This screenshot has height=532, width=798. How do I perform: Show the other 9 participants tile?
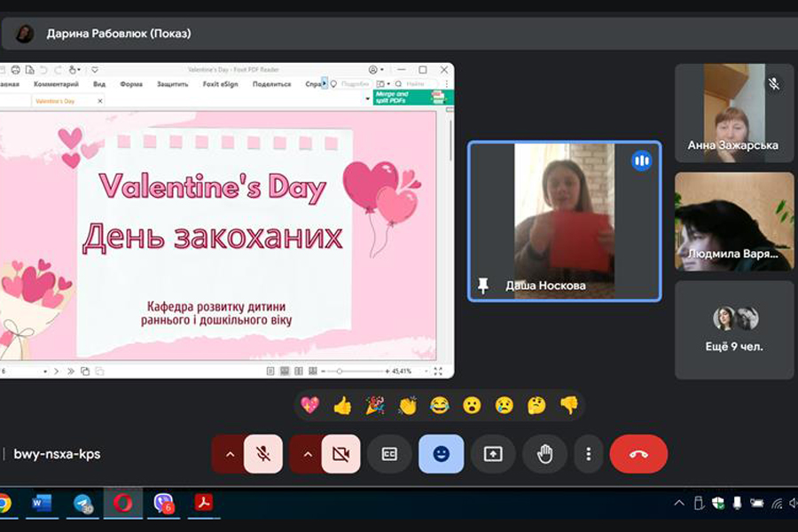[x=733, y=330]
